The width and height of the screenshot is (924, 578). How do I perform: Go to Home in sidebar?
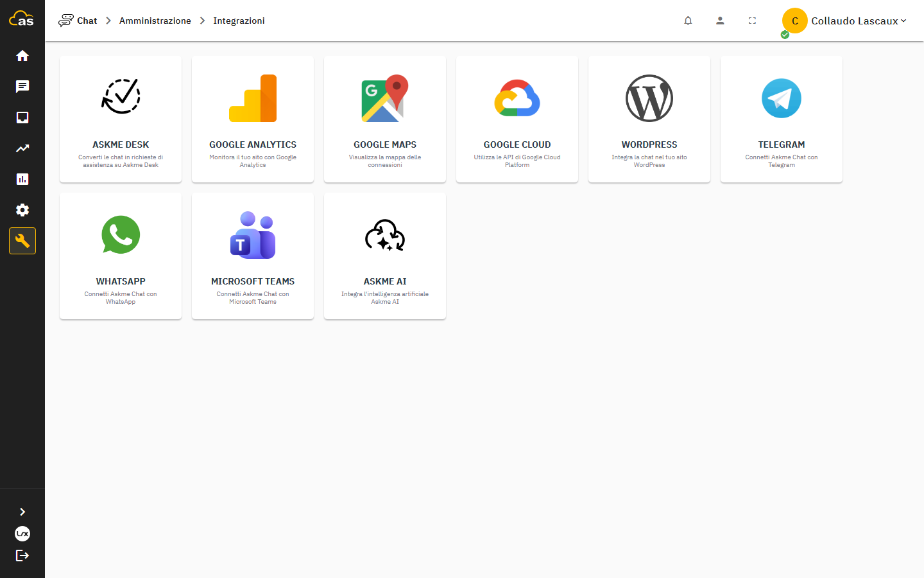click(x=22, y=56)
